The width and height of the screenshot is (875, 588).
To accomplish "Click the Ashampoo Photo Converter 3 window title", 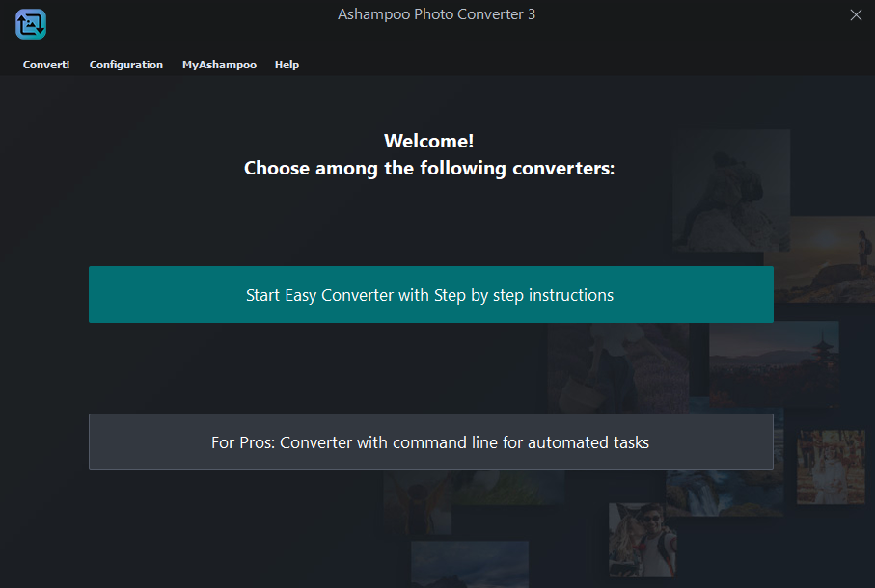I will (x=436, y=14).
